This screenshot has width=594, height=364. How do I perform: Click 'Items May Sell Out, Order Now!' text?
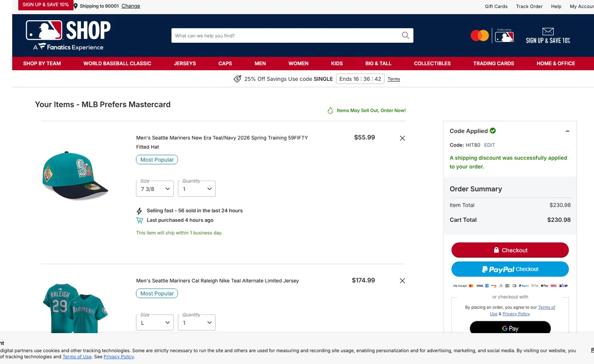[371, 111]
